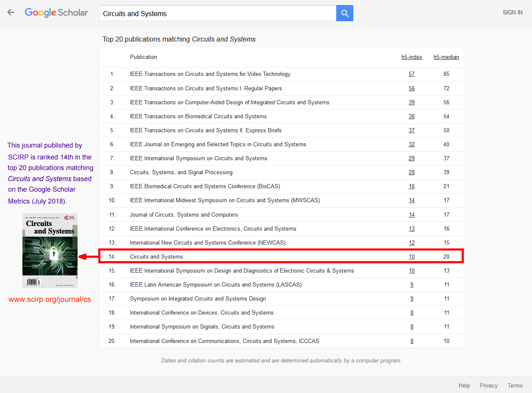
Task: Select 'IEEE International Conference on Electronics, Circuits and Systems'
Action: [213, 229]
